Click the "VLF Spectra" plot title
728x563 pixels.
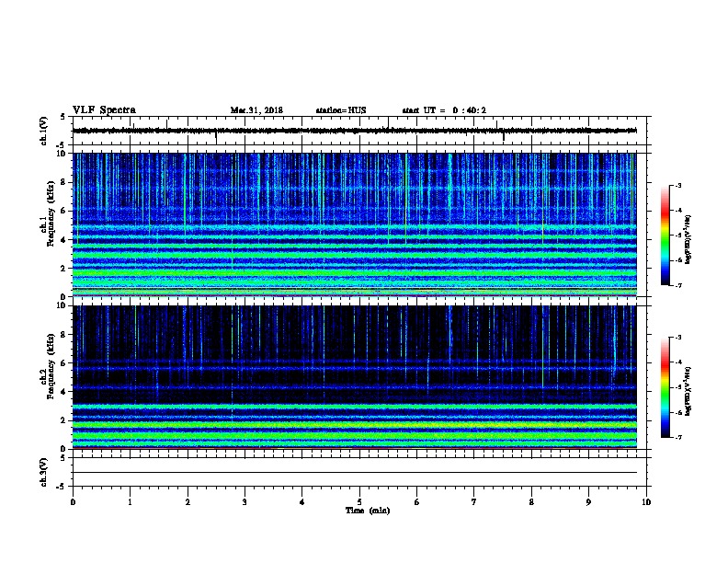click(104, 110)
